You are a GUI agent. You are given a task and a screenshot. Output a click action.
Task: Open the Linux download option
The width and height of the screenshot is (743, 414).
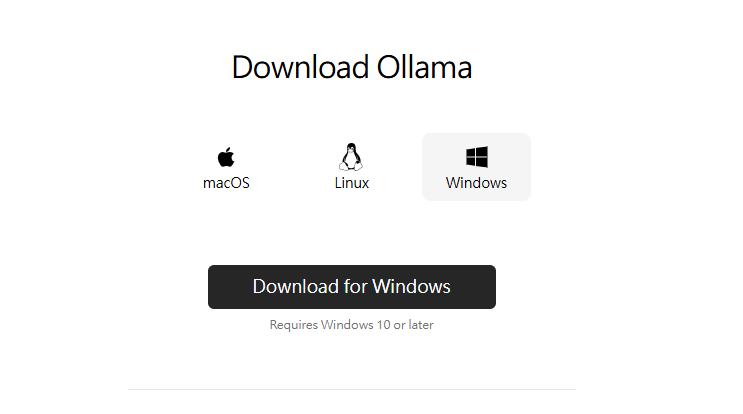(x=352, y=167)
